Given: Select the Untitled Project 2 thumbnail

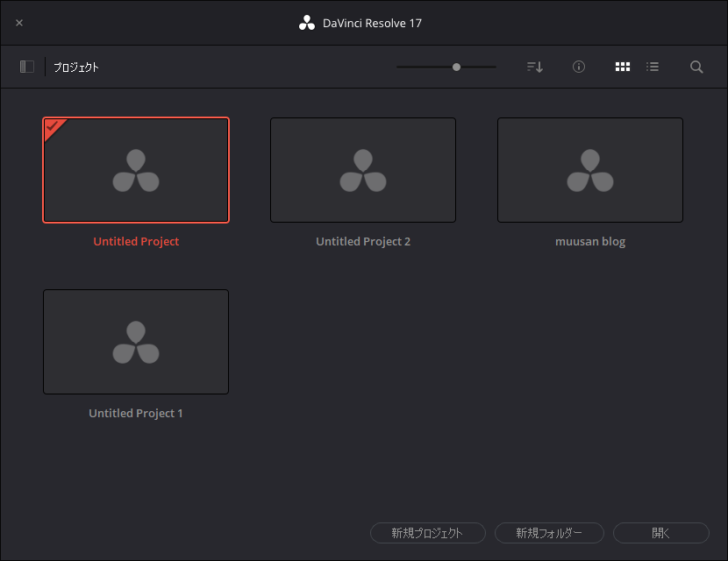Looking at the screenshot, I should (x=363, y=170).
